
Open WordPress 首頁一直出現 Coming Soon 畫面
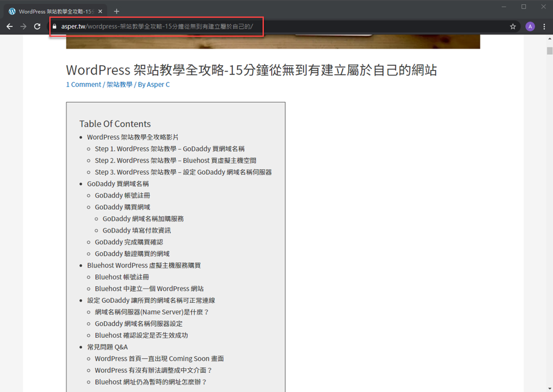[x=159, y=359]
